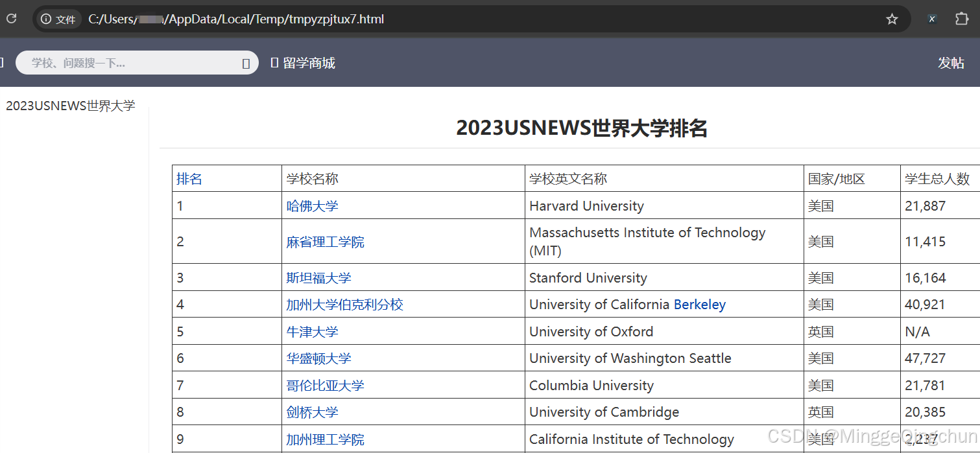Viewport: 980px width, 453px height.
Task: Click the search icon inside search box
Action: [246, 63]
